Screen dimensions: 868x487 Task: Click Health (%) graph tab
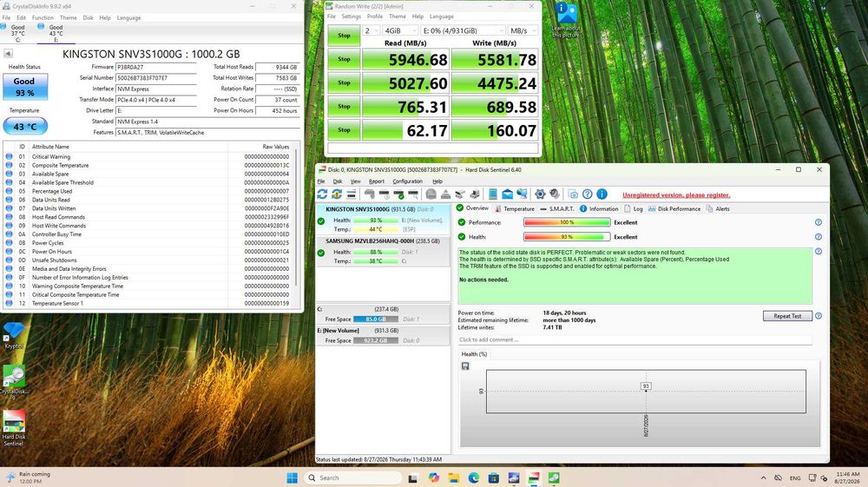point(474,354)
